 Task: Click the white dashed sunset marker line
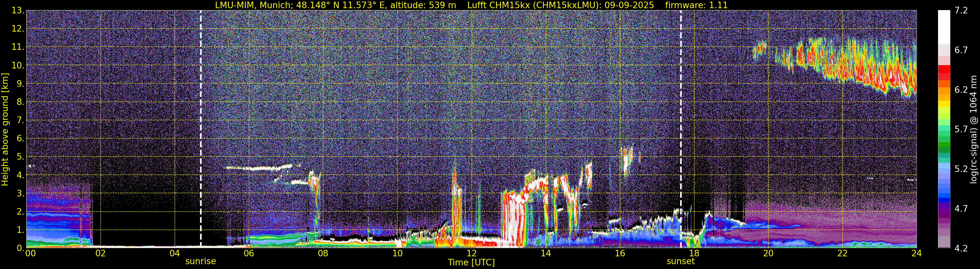coord(680,129)
